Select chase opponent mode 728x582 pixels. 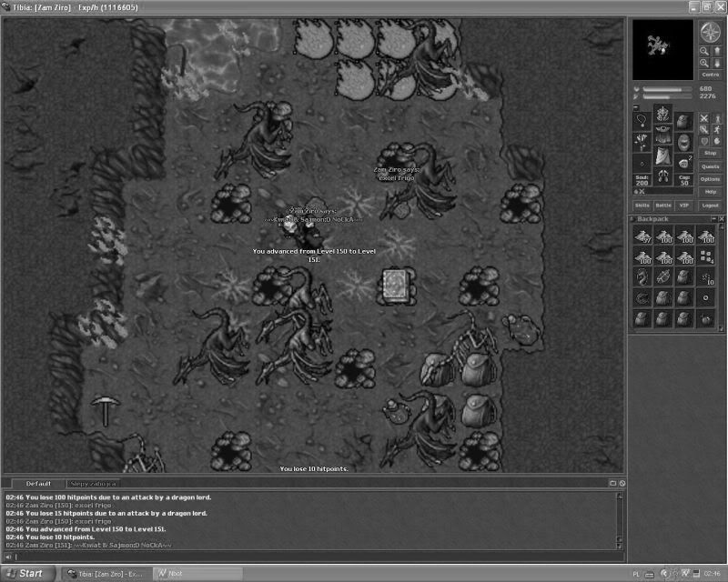coord(717,129)
